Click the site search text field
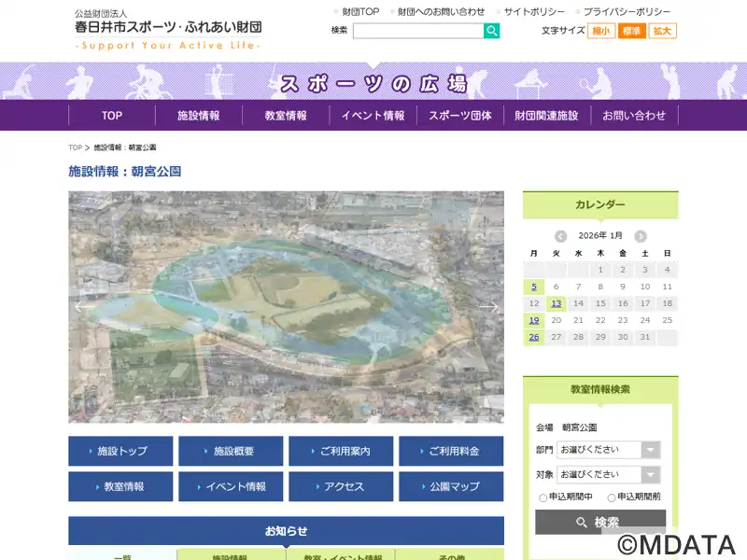The width and height of the screenshot is (747, 560). 417,31
